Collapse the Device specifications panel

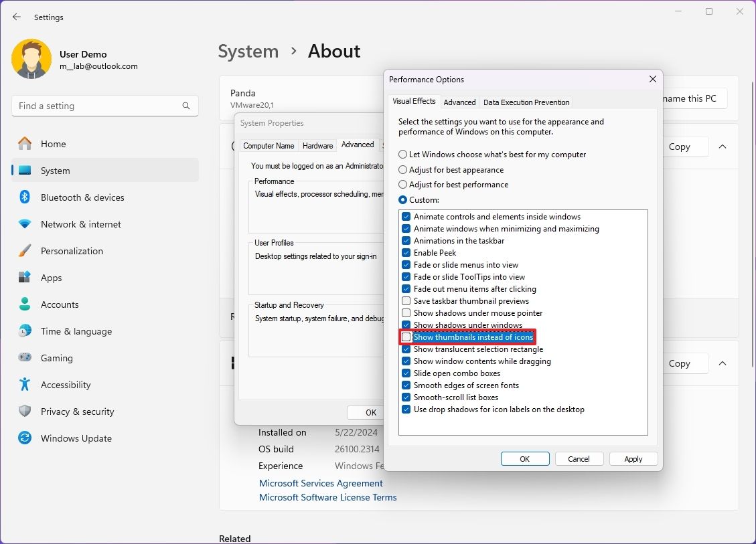tap(722, 147)
